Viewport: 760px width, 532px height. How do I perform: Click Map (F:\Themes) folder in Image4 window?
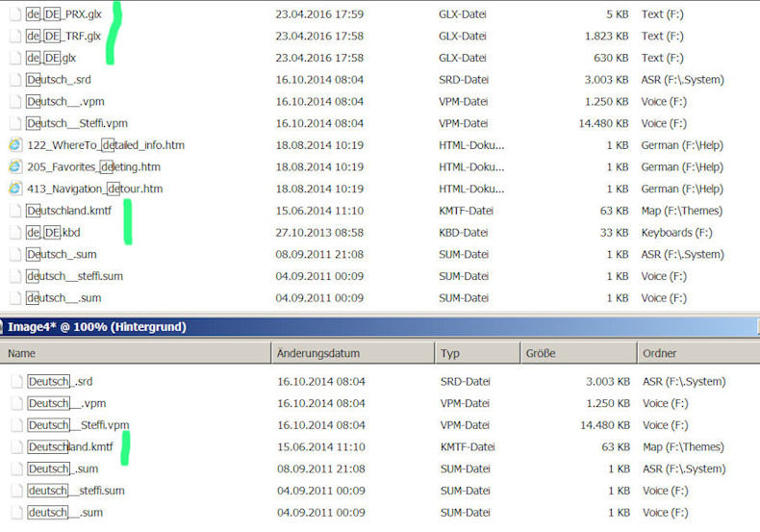683,447
